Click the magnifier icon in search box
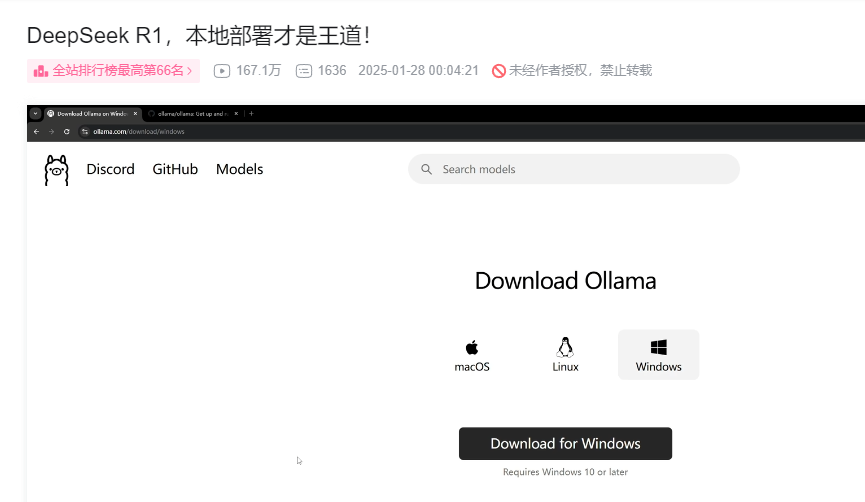 [426, 169]
